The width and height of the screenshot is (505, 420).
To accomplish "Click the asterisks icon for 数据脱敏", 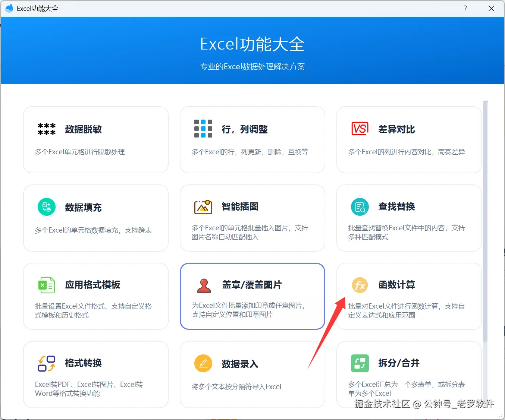I will pos(47,129).
